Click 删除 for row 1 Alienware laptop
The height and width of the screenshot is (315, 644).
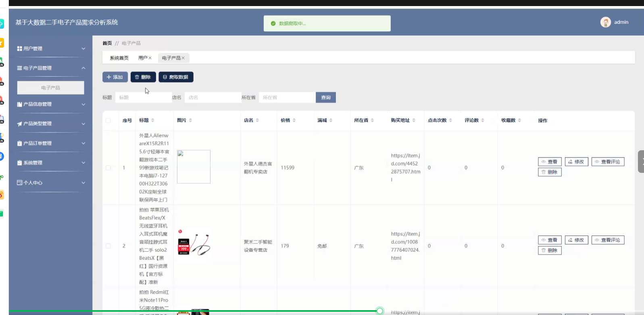[x=550, y=172]
